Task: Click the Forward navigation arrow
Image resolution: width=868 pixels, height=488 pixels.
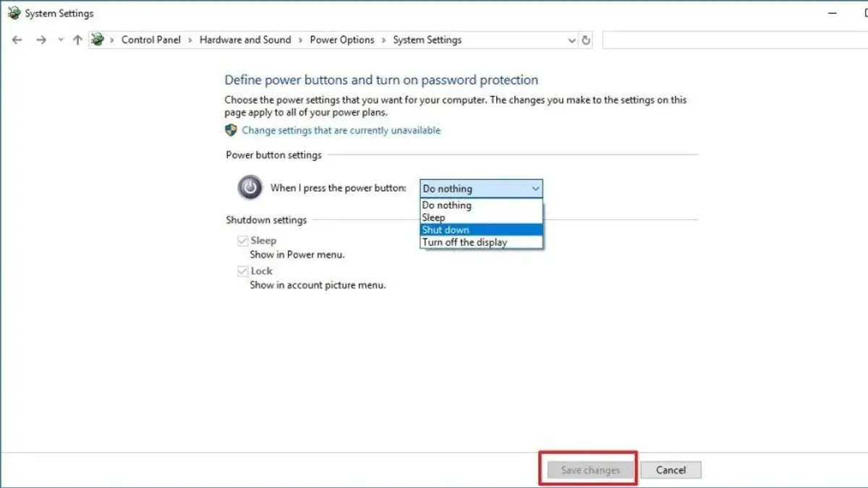Action: coord(41,40)
